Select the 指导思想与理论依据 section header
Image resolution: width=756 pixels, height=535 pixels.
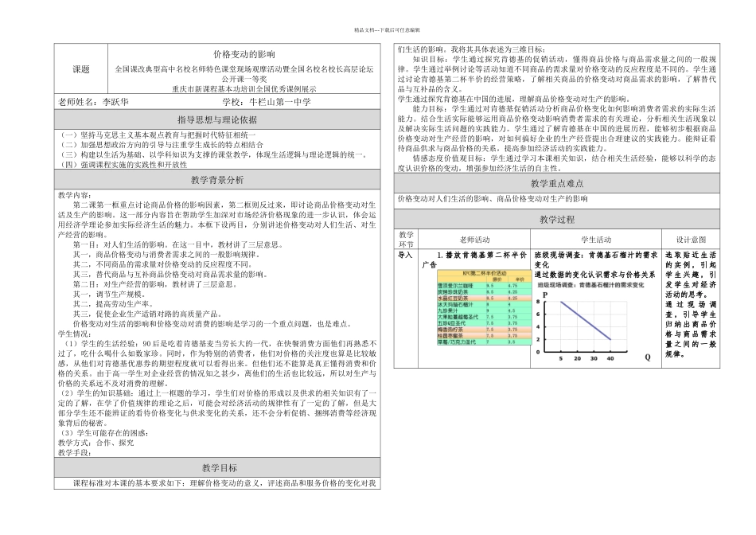coord(217,119)
